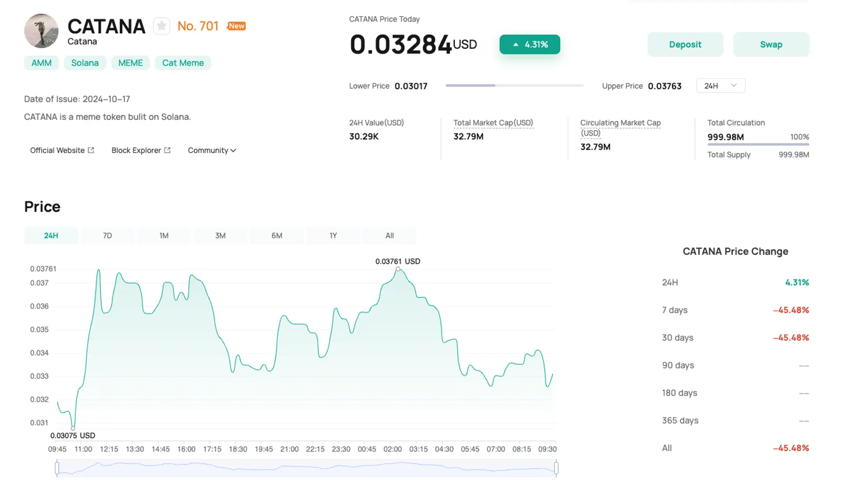Viewport: 841px width, 504px height.
Task: Click the current price 0.03284 USD
Action: (413, 45)
